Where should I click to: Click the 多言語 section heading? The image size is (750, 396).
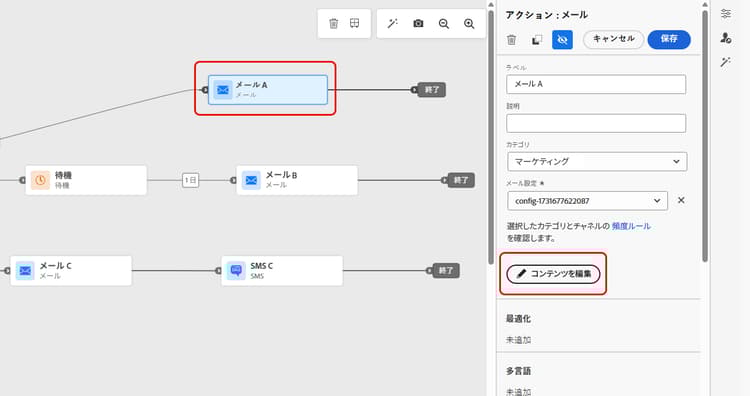(x=518, y=371)
